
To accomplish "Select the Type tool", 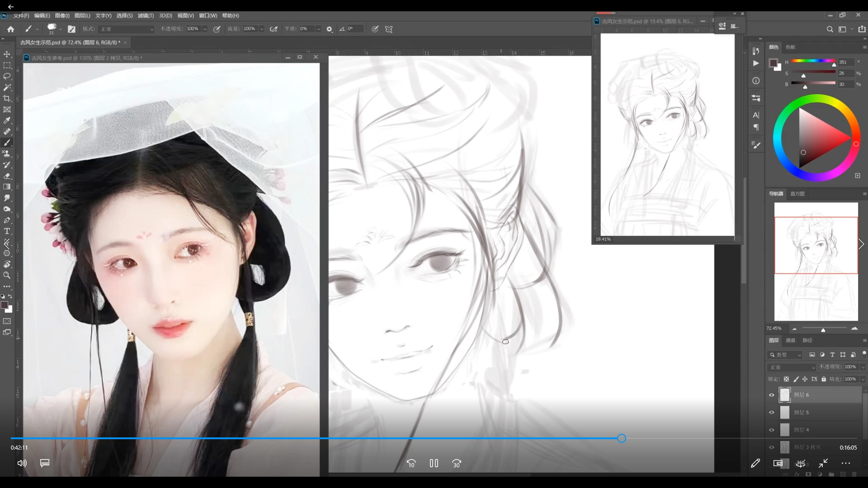I will (7, 231).
